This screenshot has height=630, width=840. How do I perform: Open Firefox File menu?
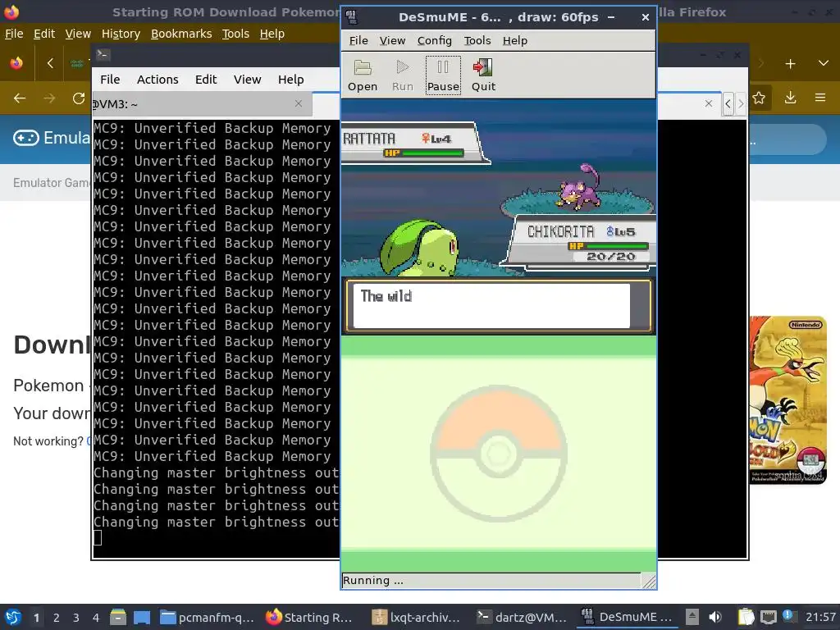point(14,34)
